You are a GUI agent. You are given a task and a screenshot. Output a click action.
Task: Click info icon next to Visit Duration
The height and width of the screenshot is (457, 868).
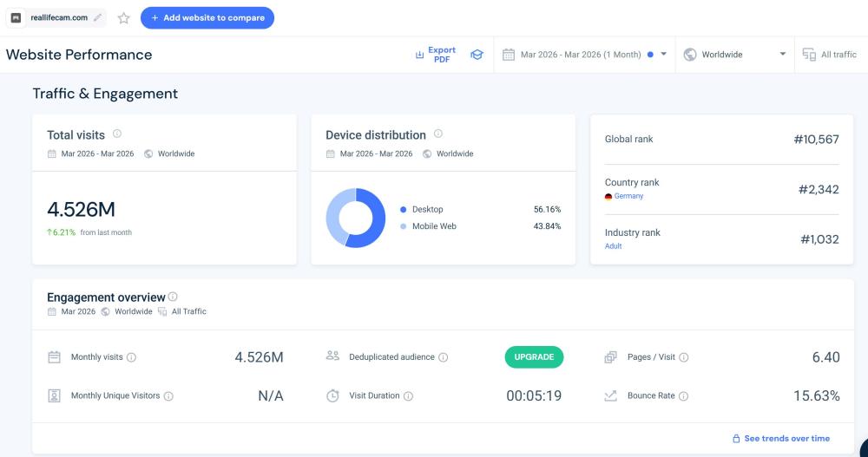(x=408, y=396)
